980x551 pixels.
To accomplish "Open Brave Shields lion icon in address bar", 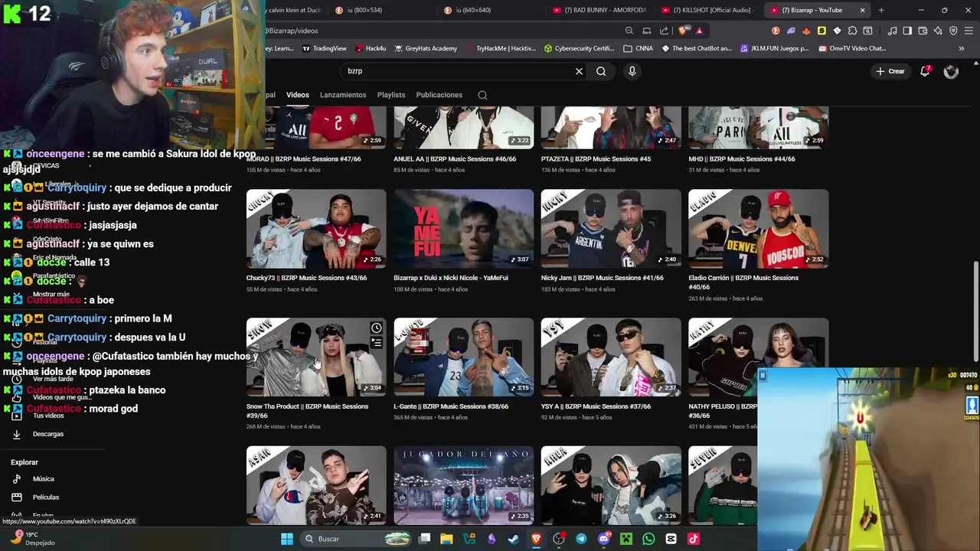I will 684,31.
